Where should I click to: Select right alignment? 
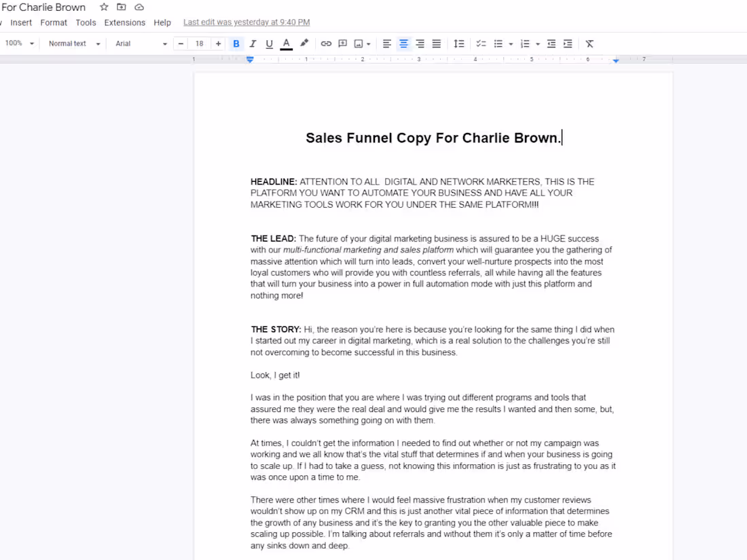point(420,43)
